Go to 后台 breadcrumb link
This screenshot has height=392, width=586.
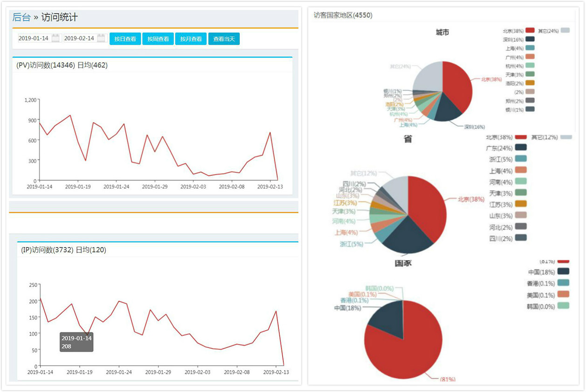pyautogui.click(x=21, y=18)
